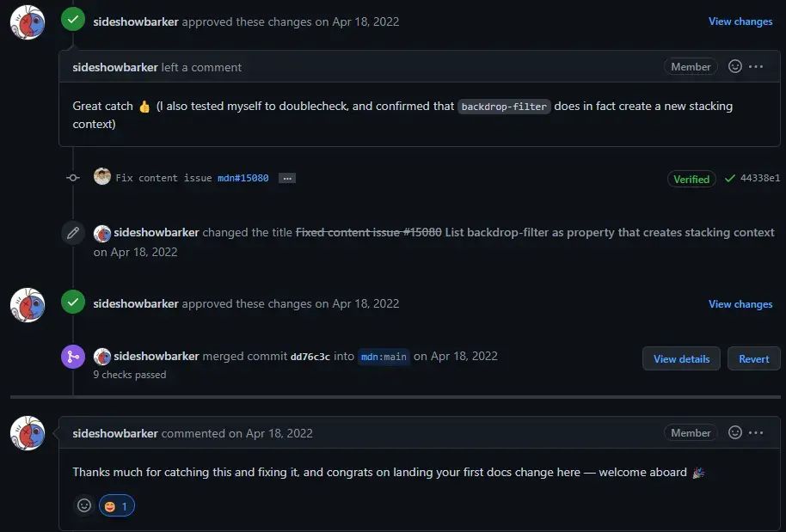Viewport: 786px width, 532px height.
Task: Open merged commit dd76c3c
Action: 310,357
